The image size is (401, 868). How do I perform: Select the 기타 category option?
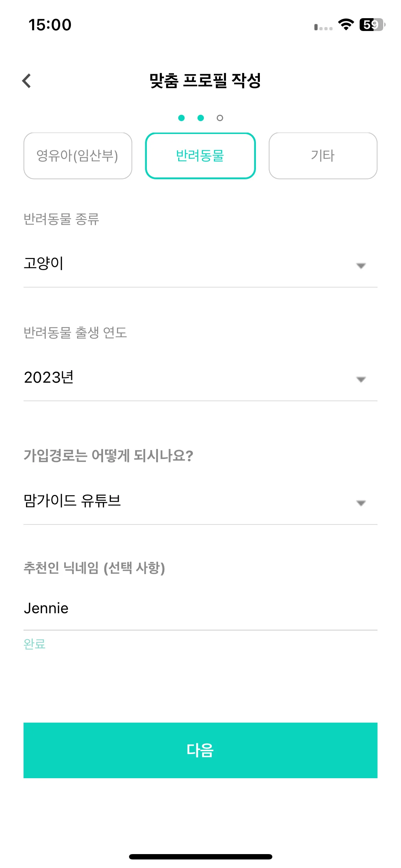tap(323, 156)
